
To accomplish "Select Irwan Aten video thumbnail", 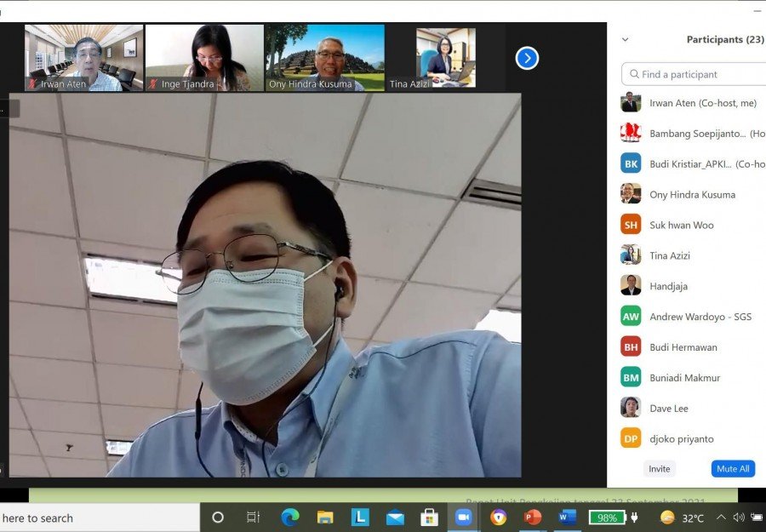I will (x=84, y=58).
